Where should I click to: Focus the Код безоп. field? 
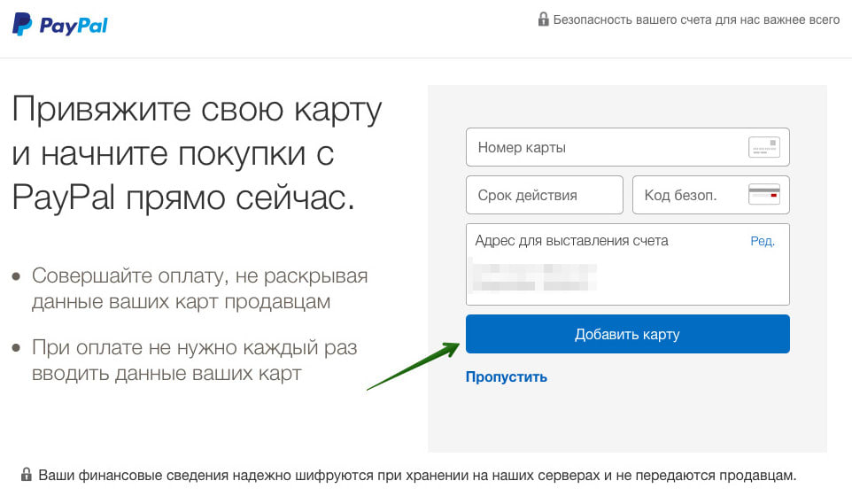[x=710, y=195]
